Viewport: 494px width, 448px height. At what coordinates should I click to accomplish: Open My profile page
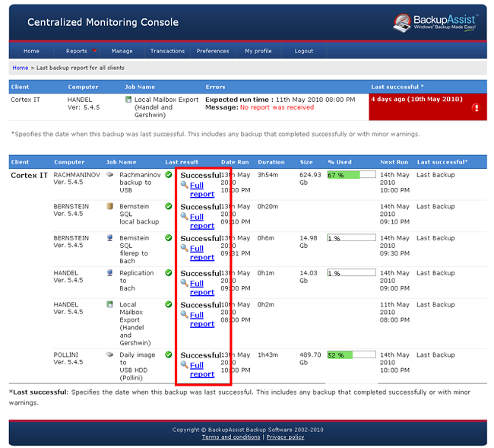pyautogui.click(x=258, y=51)
